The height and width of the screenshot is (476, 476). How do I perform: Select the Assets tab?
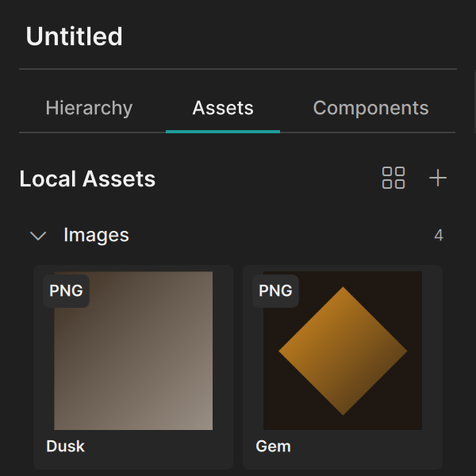223,108
